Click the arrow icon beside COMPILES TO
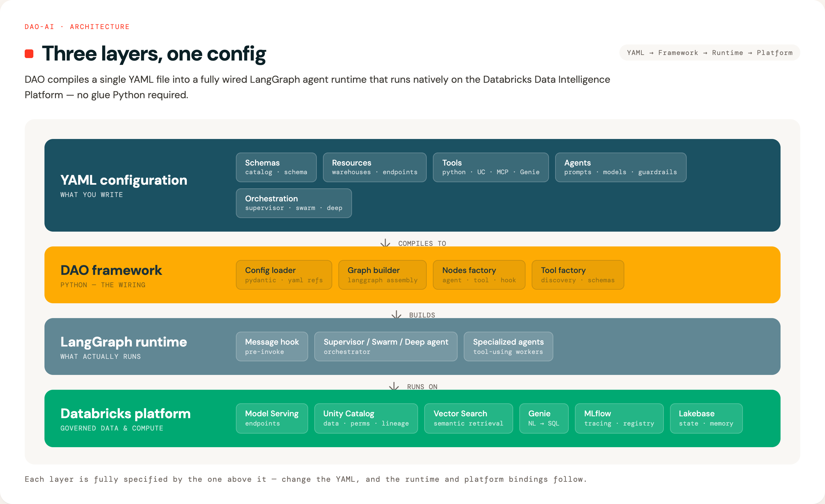The height and width of the screenshot is (504, 825). pos(385,243)
